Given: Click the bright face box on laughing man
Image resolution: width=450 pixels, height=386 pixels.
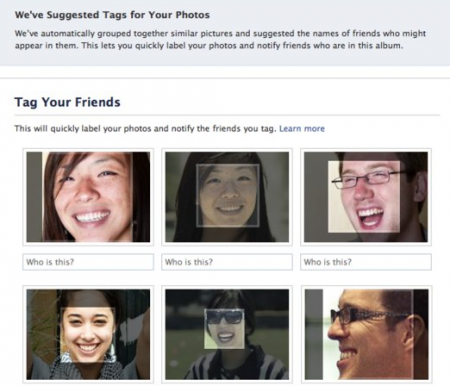Looking at the screenshot, I should click(x=364, y=197).
